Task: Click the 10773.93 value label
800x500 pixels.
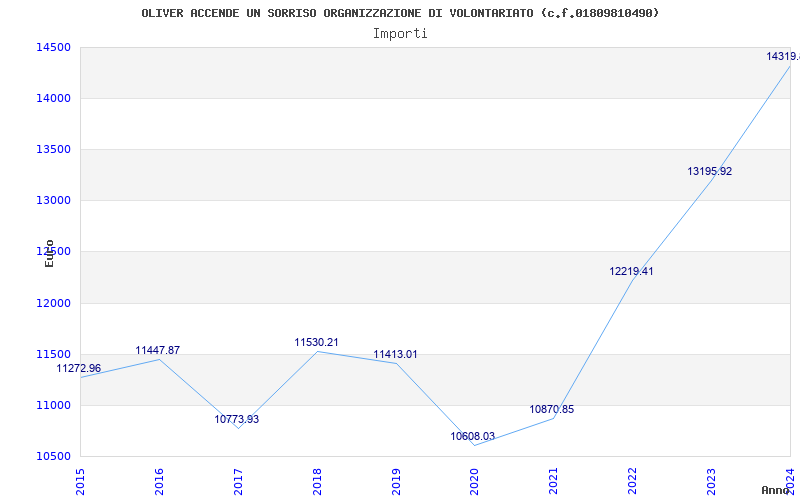Action: (237, 420)
